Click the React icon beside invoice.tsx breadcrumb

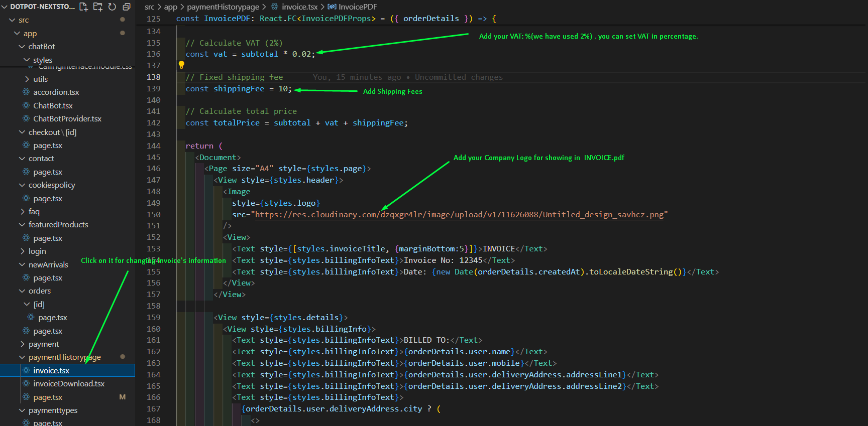tap(275, 7)
